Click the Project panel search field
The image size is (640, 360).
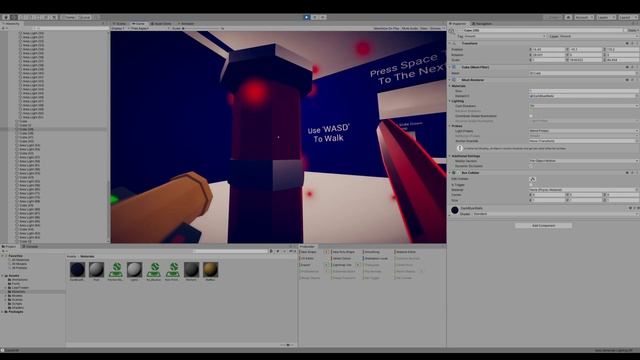click(231, 251)
